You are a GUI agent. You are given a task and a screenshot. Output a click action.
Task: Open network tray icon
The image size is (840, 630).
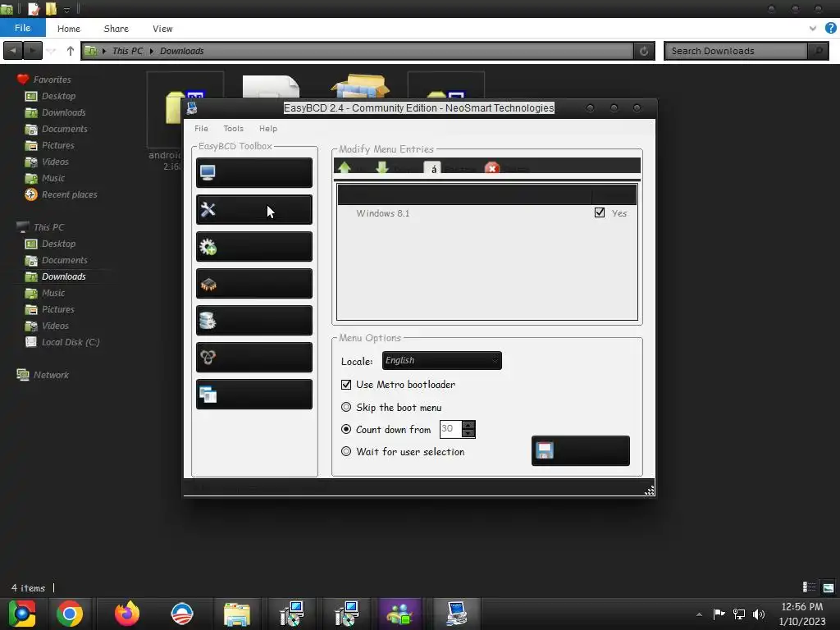point(739,614)
